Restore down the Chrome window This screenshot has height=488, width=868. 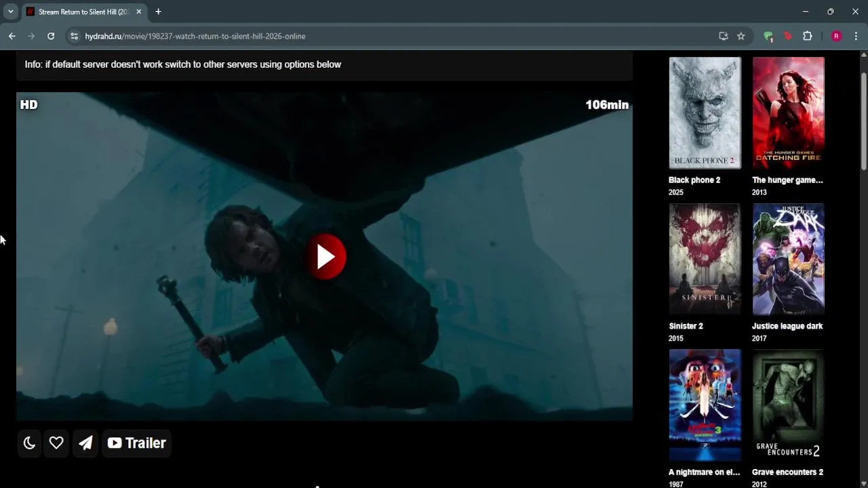(x=831, y=12)
